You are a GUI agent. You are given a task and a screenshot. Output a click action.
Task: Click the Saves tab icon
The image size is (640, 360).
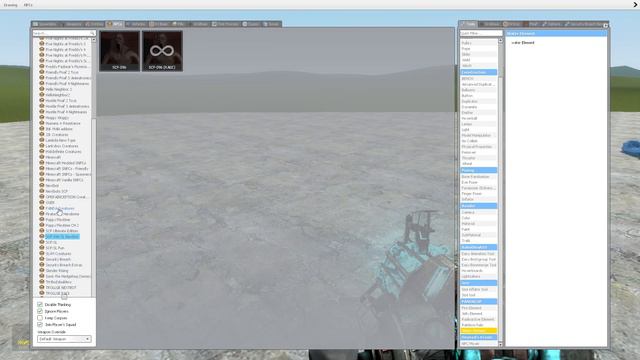pyautogui.click(x=265, y=24)
